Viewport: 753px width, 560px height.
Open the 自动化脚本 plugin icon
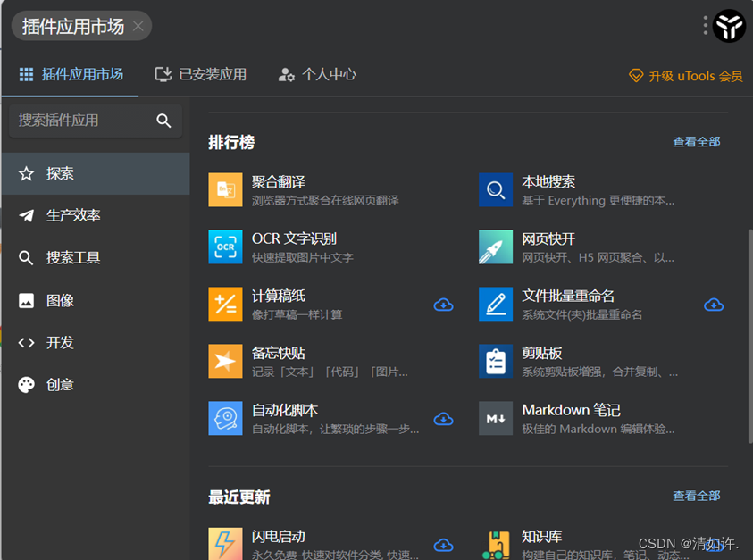coord(225,418)
